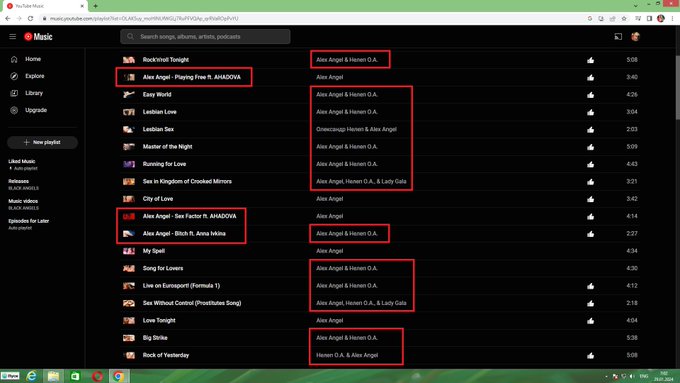Click the Cast to device icon
This screenshot has height=383, width=680.
pyautogui.click(x=618, y=37)
